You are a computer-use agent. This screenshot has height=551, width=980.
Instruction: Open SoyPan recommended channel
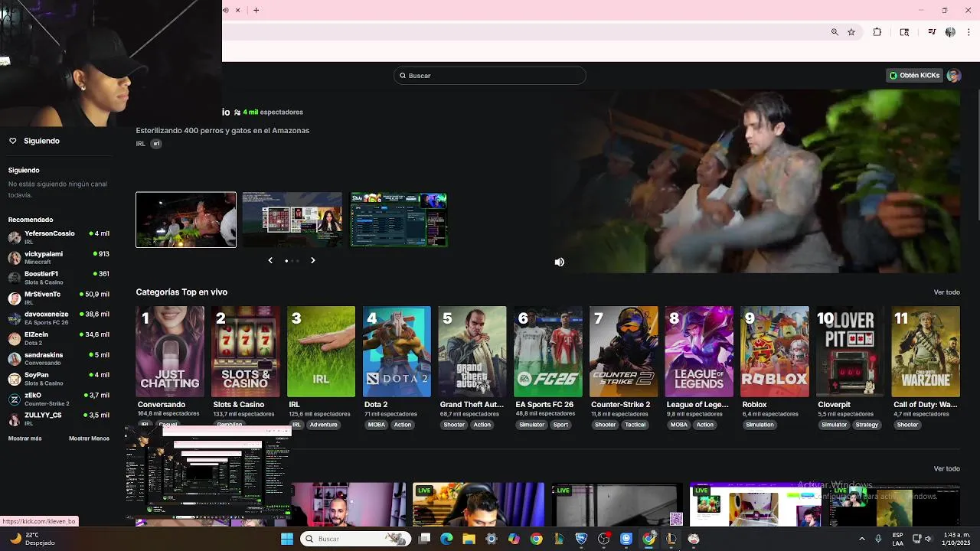[58, 379]
